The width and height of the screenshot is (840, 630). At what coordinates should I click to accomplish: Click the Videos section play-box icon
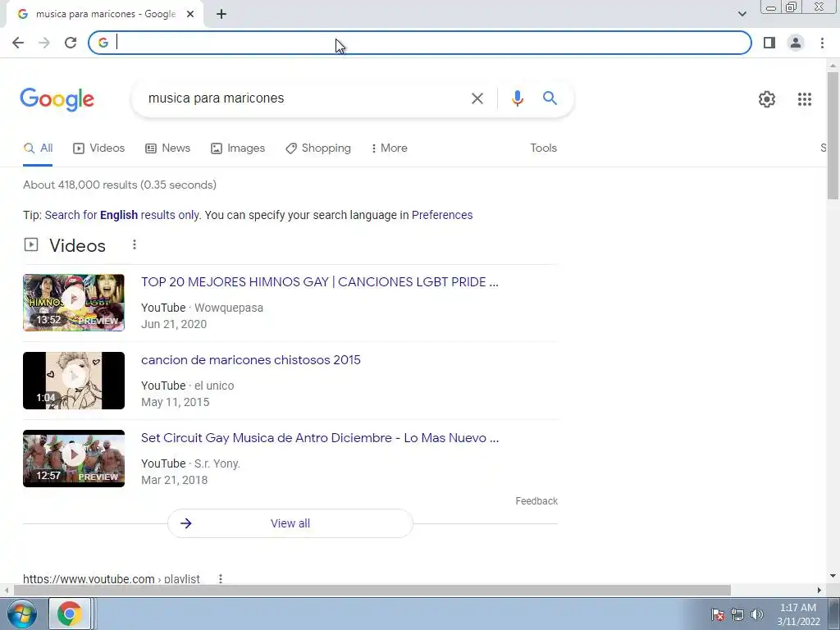click(31, 244)
